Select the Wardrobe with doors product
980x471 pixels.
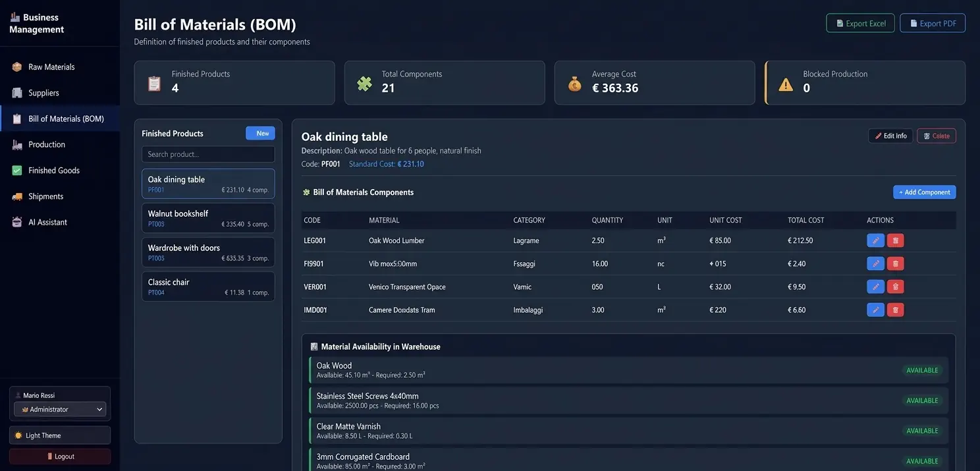(x=208, y=252)
